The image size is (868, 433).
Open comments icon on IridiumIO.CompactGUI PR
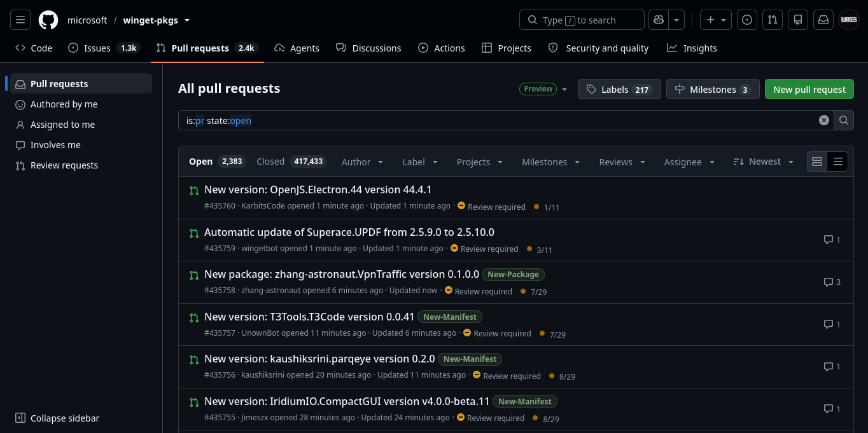point(832,409)
